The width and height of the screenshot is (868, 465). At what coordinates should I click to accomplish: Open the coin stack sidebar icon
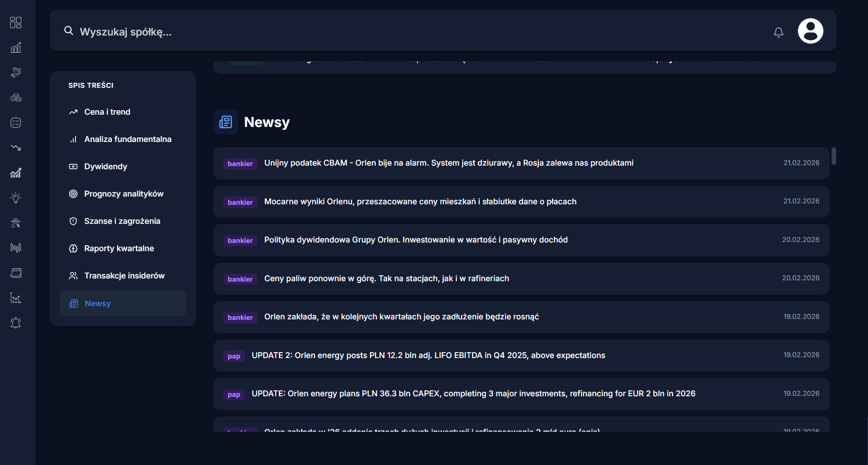click(x=16, y=98)
